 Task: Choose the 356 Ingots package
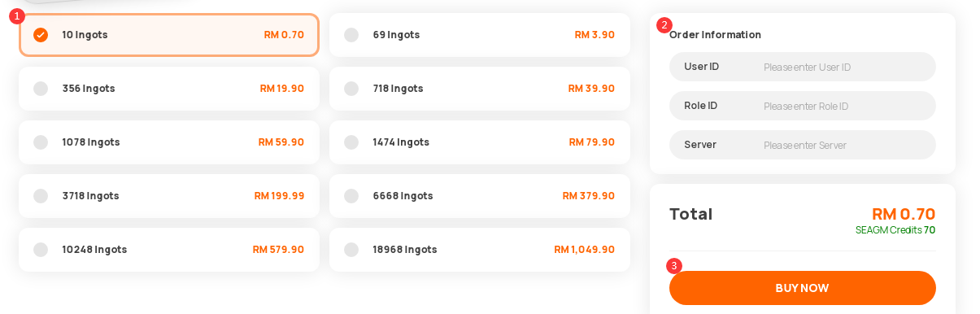point(169,89)
